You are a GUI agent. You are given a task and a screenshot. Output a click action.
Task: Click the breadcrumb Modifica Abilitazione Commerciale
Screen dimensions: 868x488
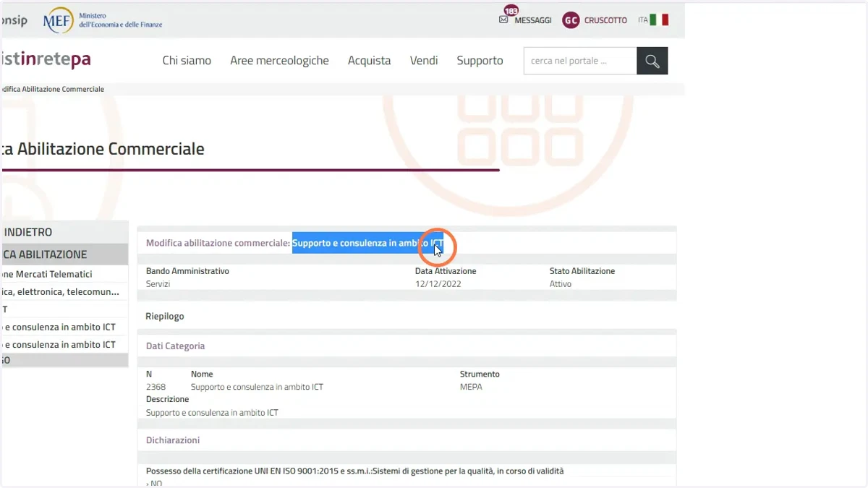(x=52, y=89)
